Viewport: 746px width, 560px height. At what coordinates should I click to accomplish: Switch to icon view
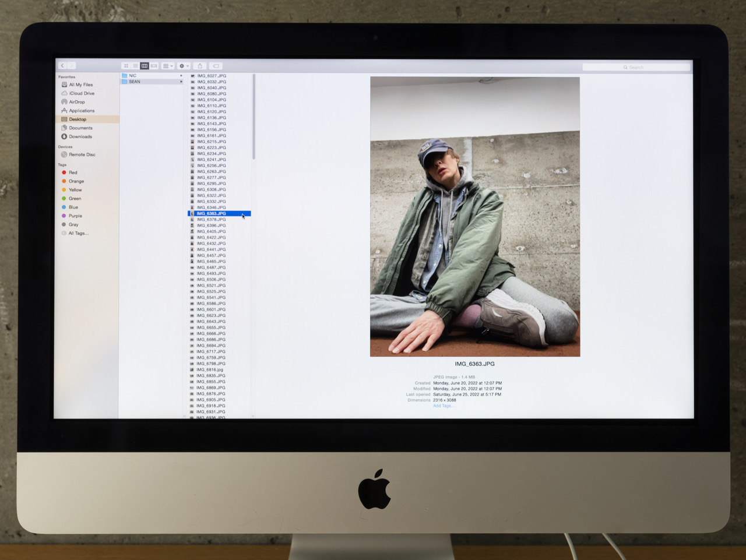126,66
